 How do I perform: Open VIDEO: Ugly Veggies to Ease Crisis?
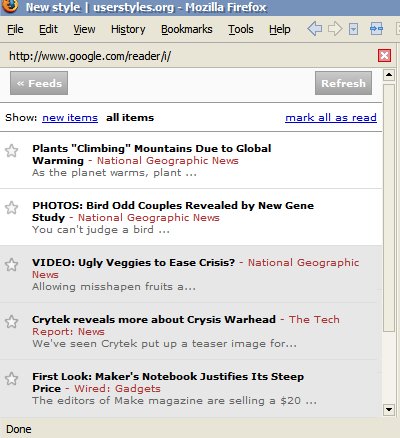pos(134,263)
